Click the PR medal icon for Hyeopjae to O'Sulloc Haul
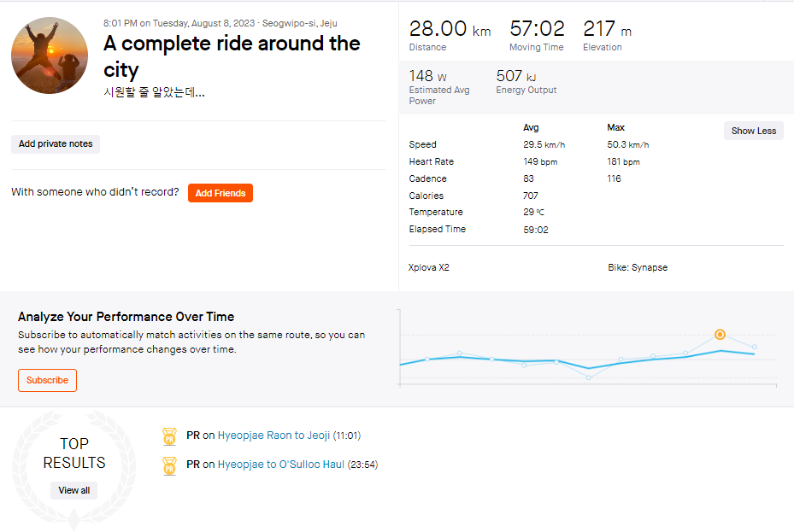Screen dimensions: 794x532 pos(169,465)
